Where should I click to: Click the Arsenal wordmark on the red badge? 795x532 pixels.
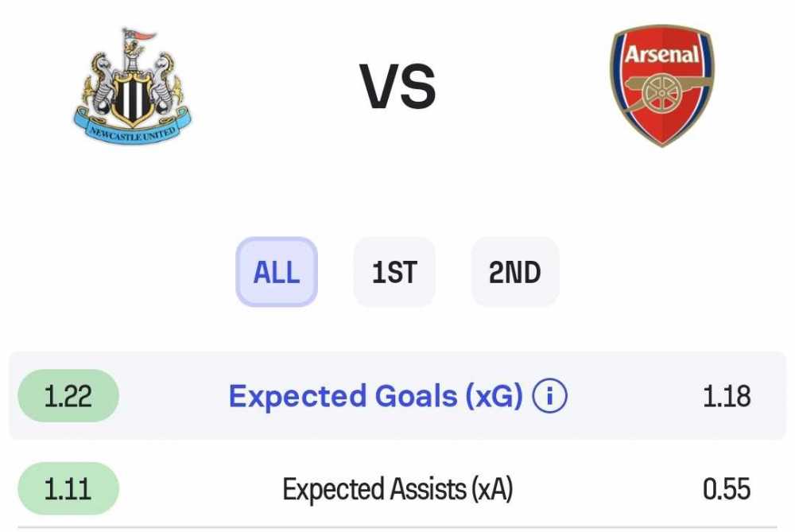coord(662,54)
